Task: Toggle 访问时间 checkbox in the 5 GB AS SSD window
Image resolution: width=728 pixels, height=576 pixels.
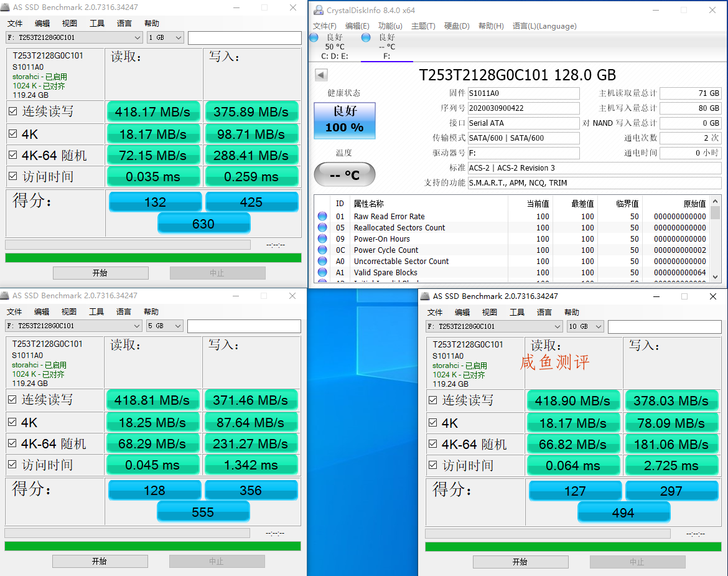Action: (12, 465)
